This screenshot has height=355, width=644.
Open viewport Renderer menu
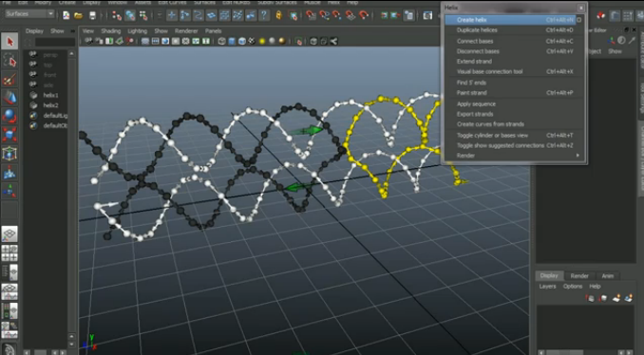tap(186, 31)
